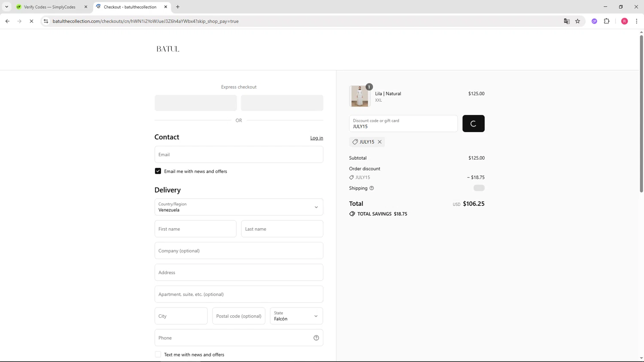Click the Postal code (optional) field
Viewport: 644px width, 362px height.
pyautogui.click(x=239, y=316)
